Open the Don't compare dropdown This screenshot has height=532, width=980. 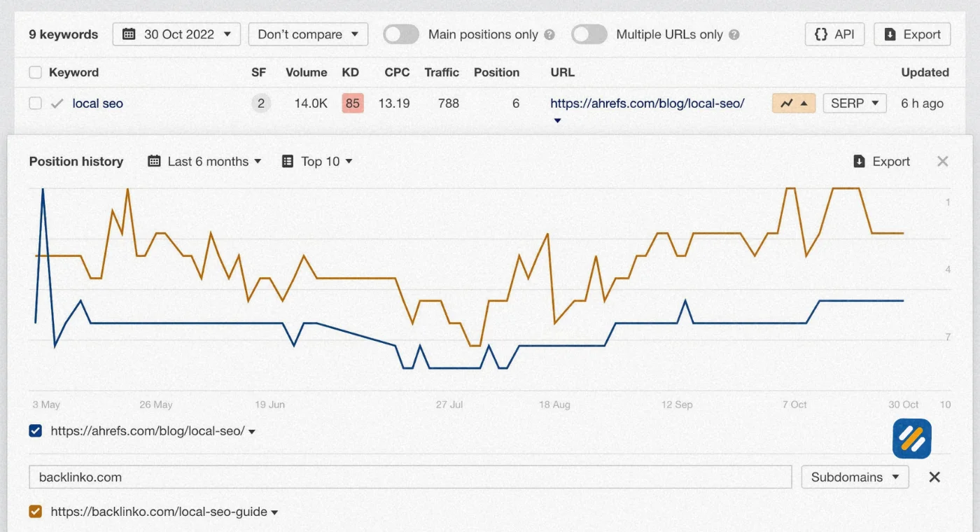coord(308,34)
